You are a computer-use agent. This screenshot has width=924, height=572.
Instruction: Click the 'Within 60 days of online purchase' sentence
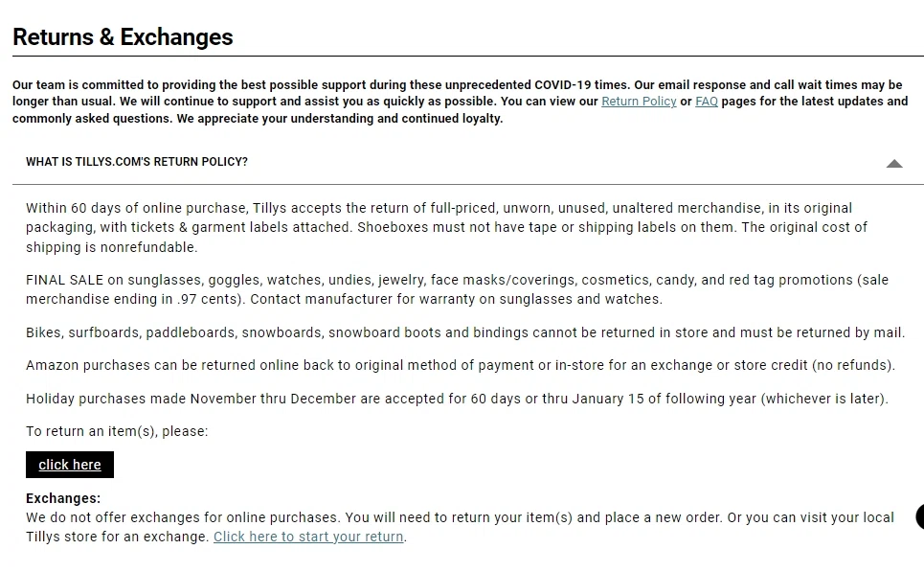(287, 208)
